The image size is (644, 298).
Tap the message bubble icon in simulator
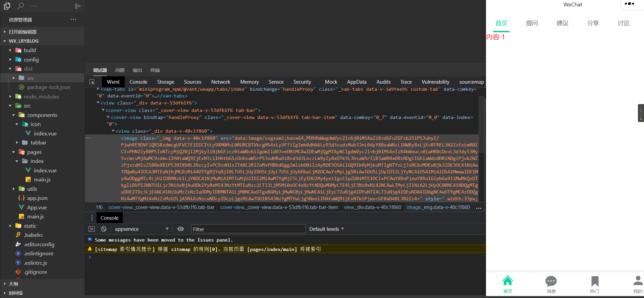(x=551, y=281)
